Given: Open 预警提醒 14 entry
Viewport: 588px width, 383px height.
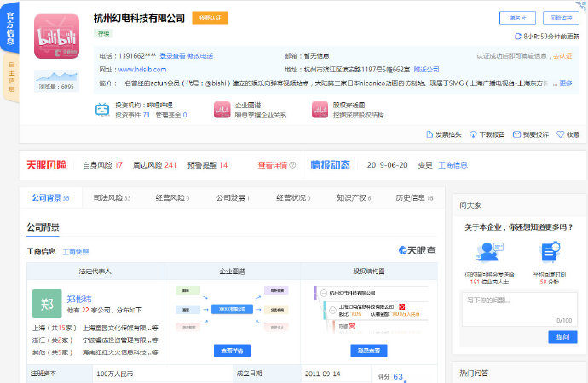Looking at the screenshot, I should point(207,165).
